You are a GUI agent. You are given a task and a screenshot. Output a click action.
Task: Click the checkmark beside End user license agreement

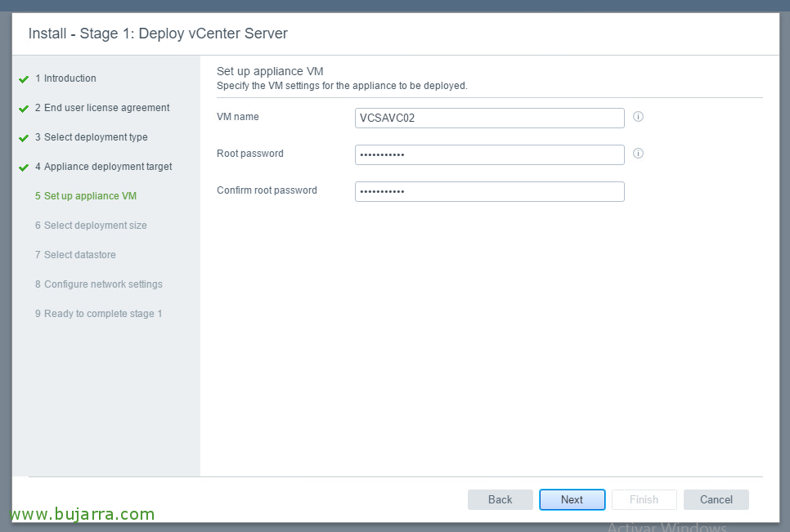pyautogui.click(x=24, y=108)
